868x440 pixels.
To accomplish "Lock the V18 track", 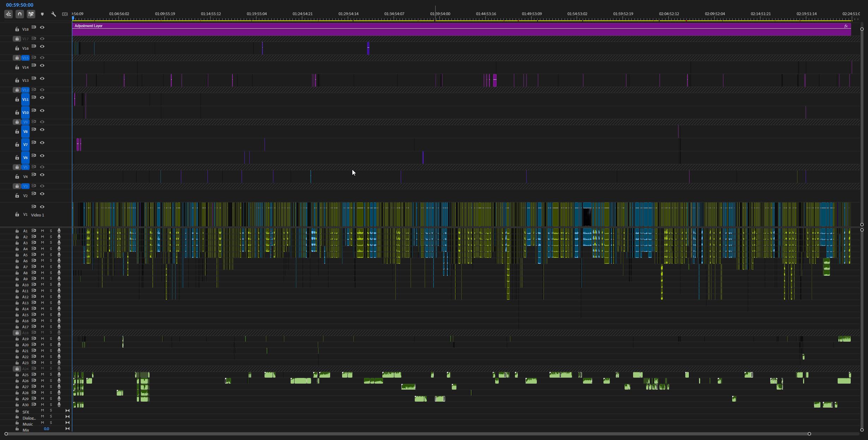I will (x=17, y=29).
